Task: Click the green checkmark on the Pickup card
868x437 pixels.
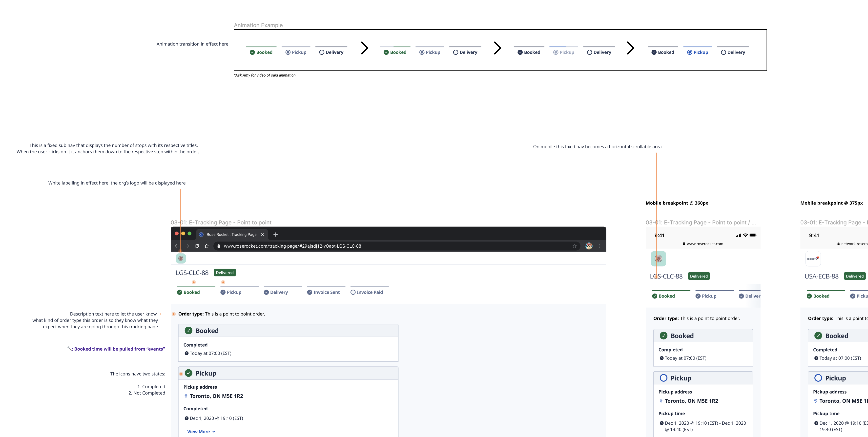Action: click(188, 373)
